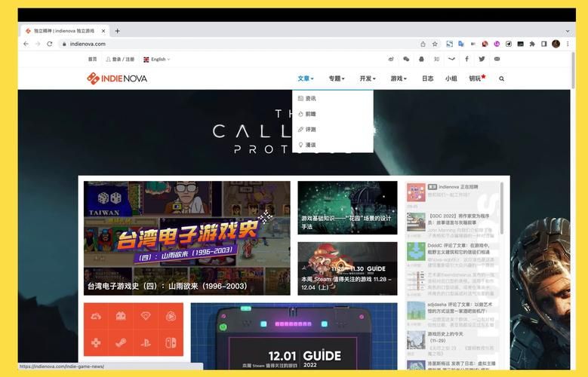Expand the 开发 dropdown menu
This screenshot has width=588, height=377.
[368, 78]
